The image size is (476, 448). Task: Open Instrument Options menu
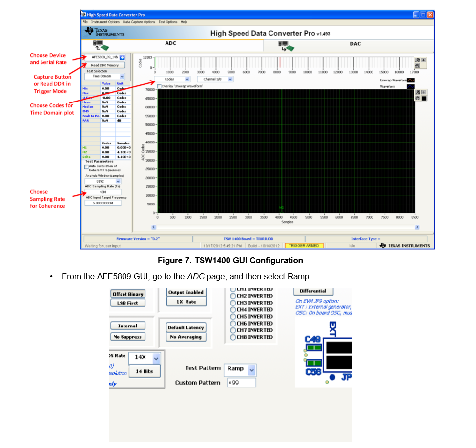105,22
